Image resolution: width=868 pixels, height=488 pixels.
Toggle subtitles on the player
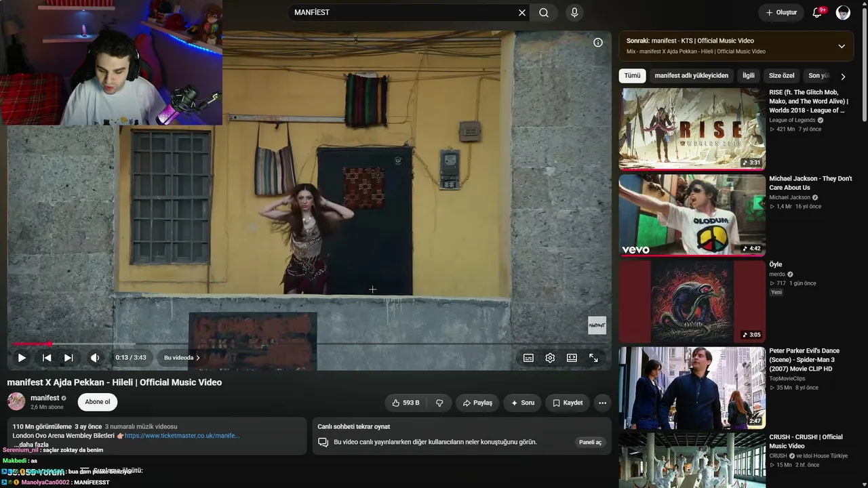tap(528, 358)
